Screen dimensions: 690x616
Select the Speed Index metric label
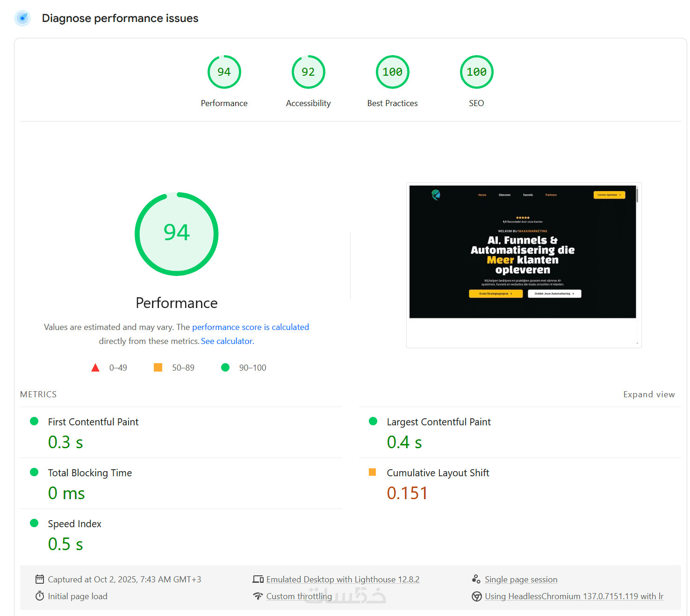[x=74, y=524]
